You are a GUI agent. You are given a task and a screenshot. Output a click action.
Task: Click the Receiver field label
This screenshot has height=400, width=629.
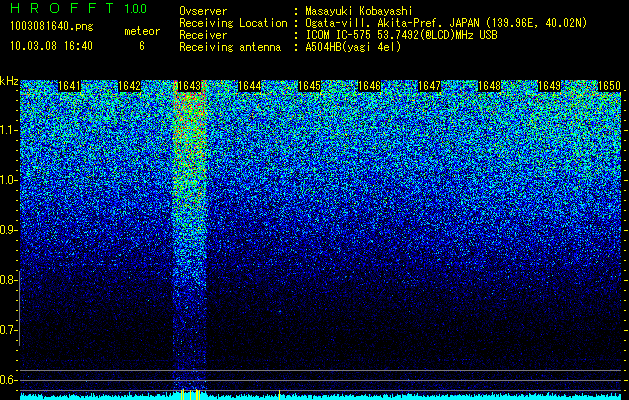click(203, 35)
